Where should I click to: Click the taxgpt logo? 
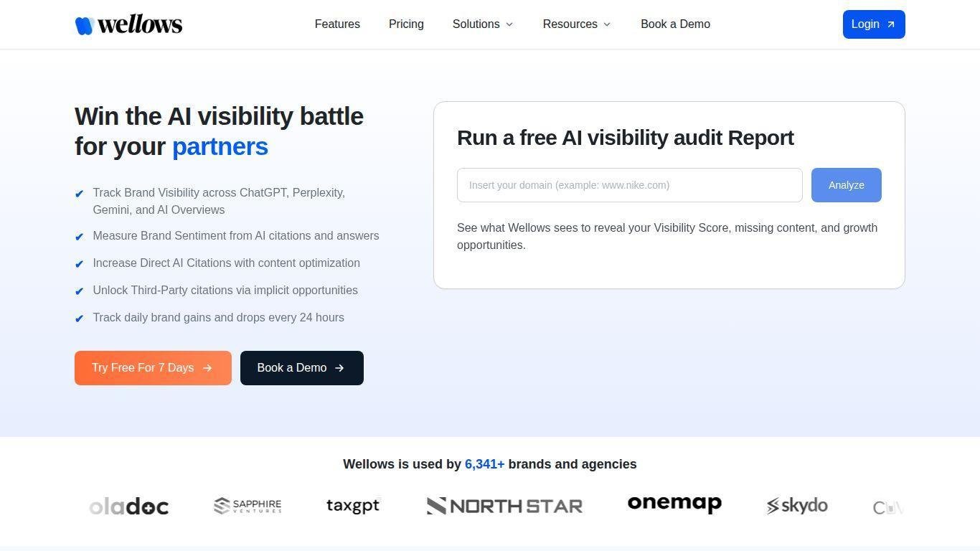point(352,506)
